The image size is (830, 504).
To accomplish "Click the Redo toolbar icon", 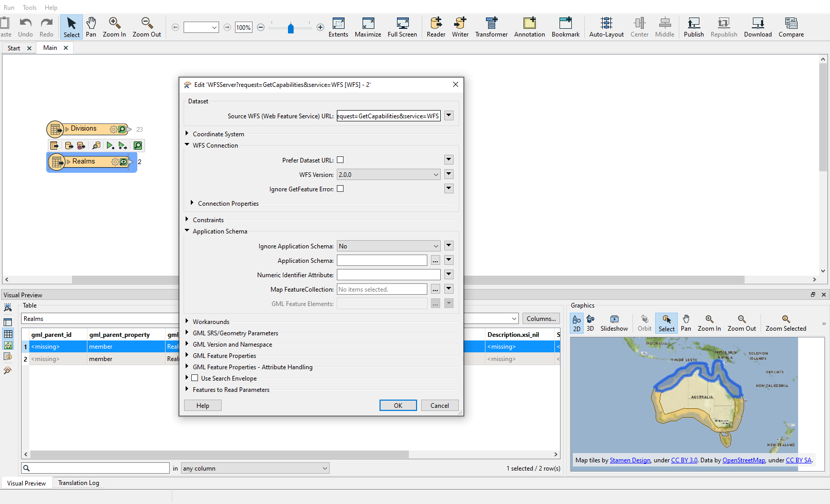I will [x=46, y=27].
